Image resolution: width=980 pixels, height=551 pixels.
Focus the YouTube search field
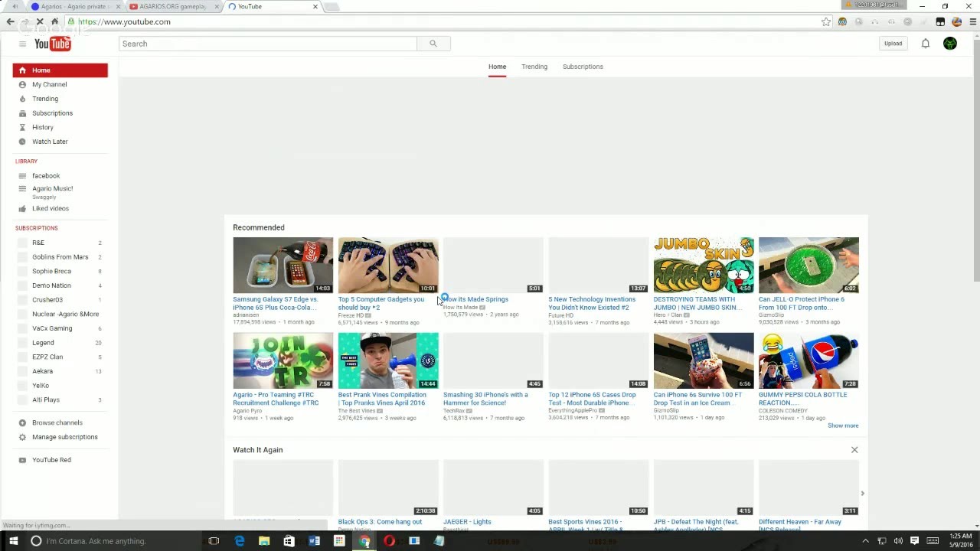[268, 44]
